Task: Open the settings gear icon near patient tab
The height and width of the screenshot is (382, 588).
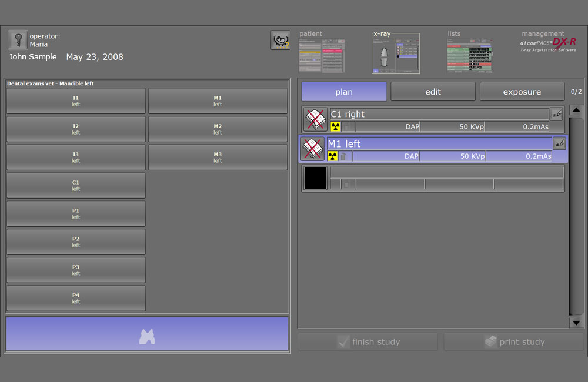Action: tap(280, 40)
